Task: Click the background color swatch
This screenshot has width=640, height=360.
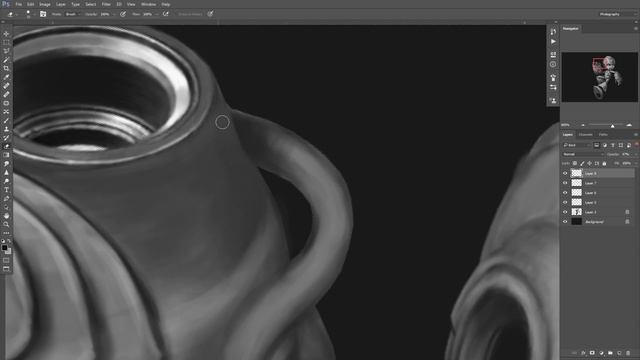Action: (9, 251)
